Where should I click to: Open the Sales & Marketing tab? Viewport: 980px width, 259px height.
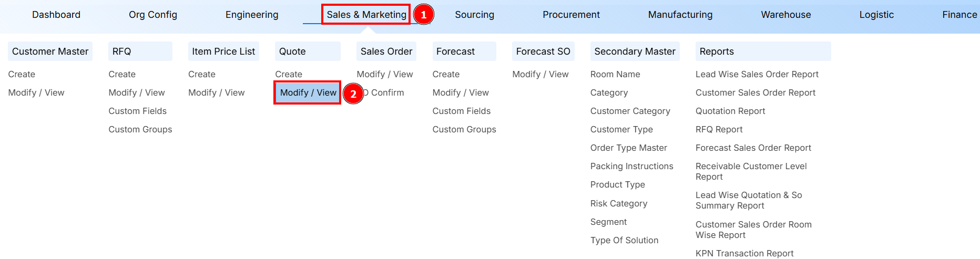point(366,15)
